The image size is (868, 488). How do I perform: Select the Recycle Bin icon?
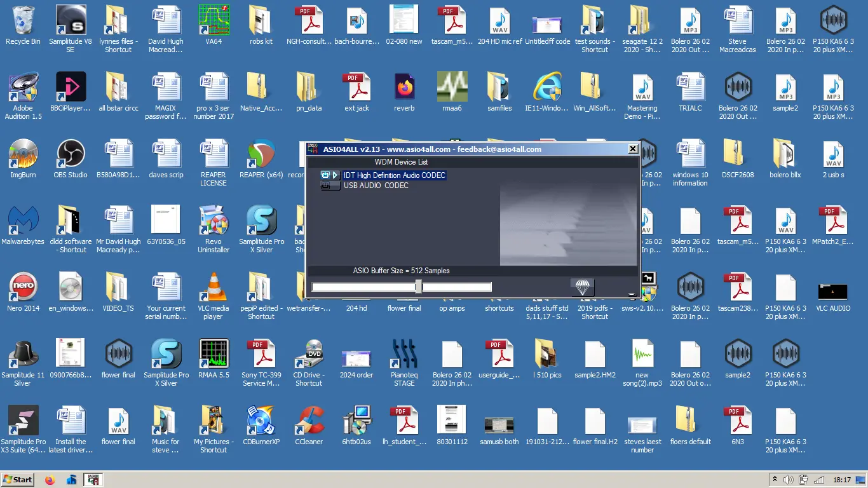(23, 21)
